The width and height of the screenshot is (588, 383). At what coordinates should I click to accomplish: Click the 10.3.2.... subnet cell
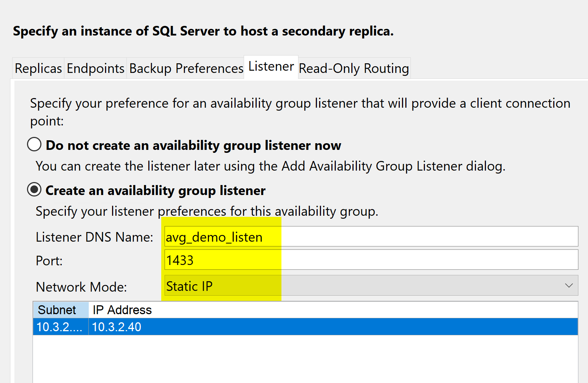61,327
